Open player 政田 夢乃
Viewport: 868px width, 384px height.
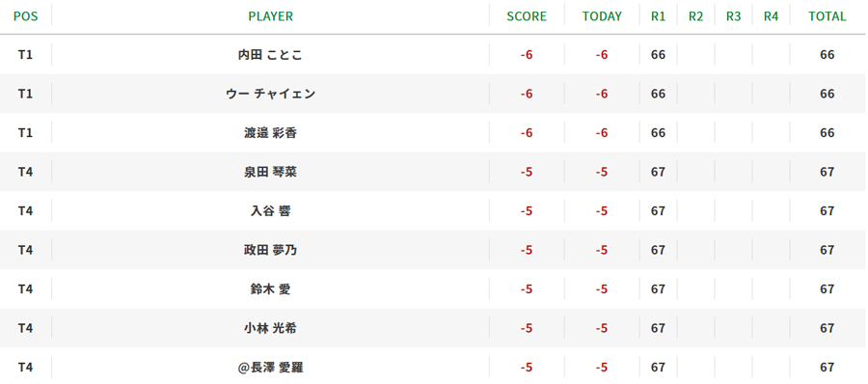coord(270,250)
